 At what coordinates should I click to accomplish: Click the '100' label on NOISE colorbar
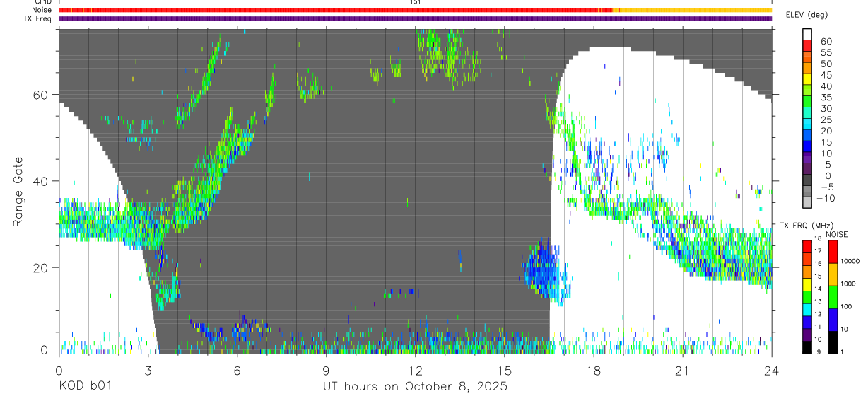pyautogui.click(x=847, y=306)
